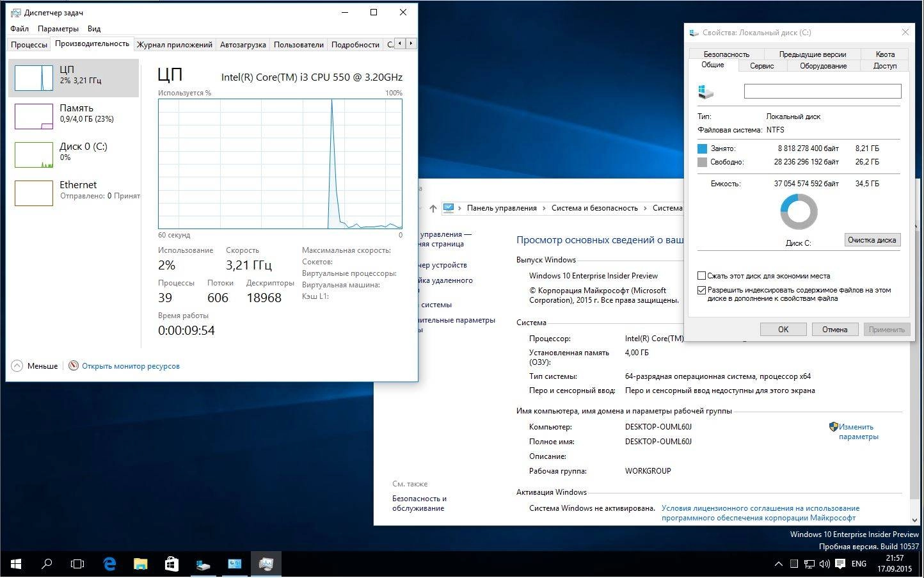The image size is (924, 578).
Task: Click the blue Занято color swatch
Action: pos(702,149)
